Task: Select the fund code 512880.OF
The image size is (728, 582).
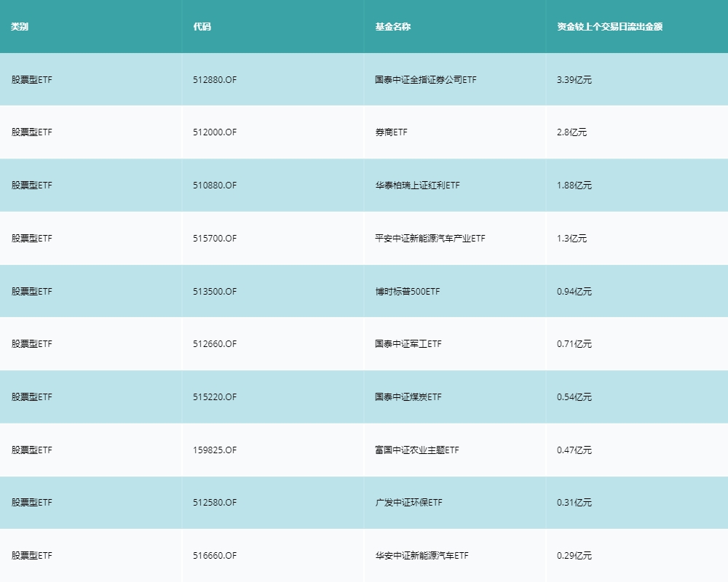Action: pos(213,80)
